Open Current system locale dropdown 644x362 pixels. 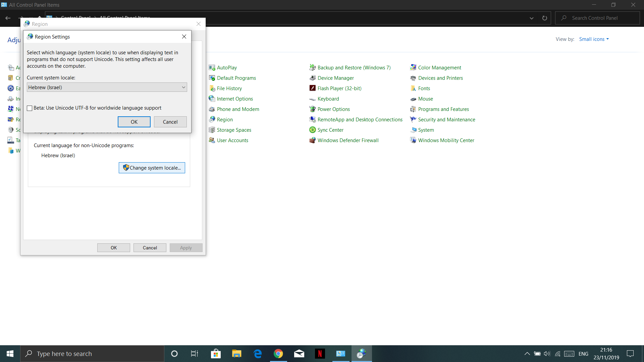[107, 87]
